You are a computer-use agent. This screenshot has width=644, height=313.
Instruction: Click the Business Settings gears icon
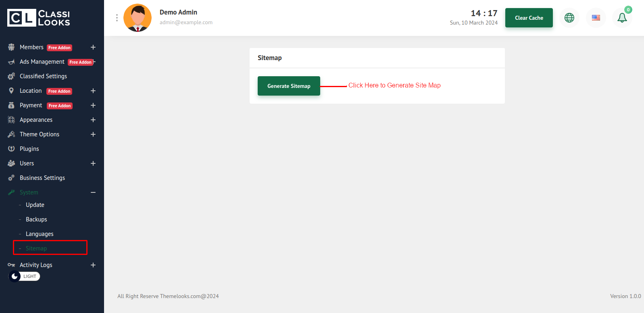click(11, 178)
